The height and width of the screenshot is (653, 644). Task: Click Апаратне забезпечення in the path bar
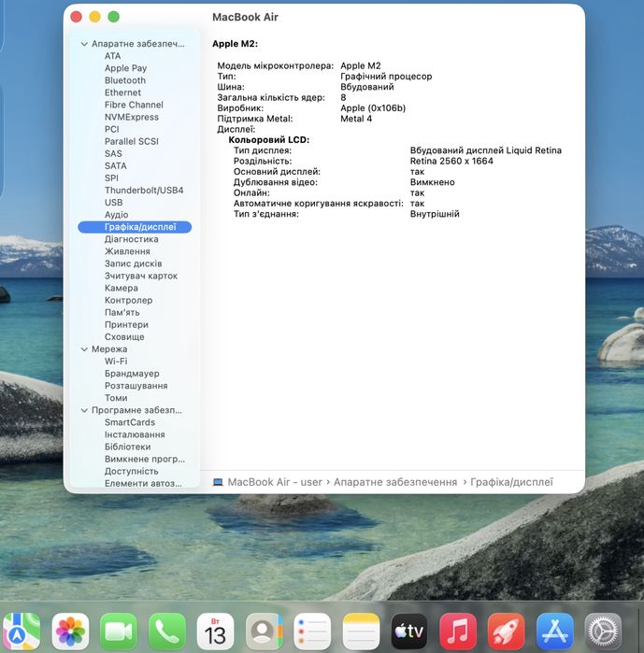(395, 482)
